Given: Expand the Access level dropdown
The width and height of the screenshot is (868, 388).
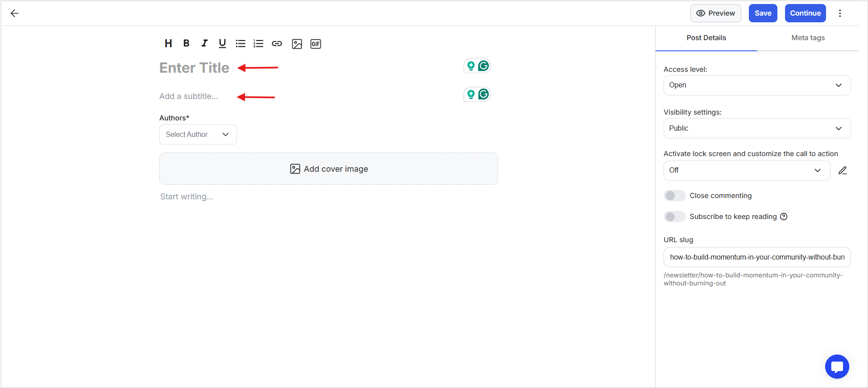Looking at the screenshot, I should [757, 85].
